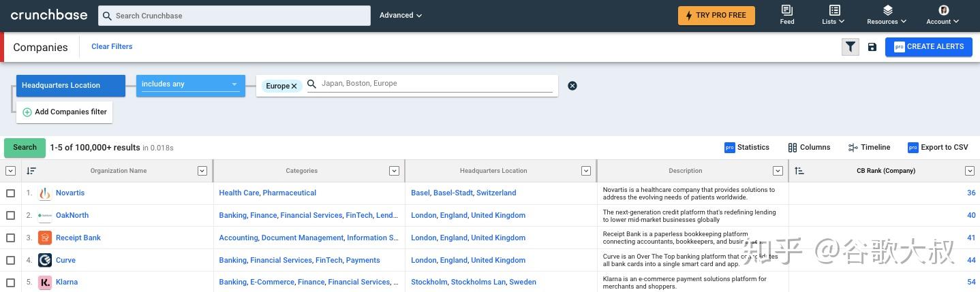Open the Advanced search menu

[x=401, y=15]
